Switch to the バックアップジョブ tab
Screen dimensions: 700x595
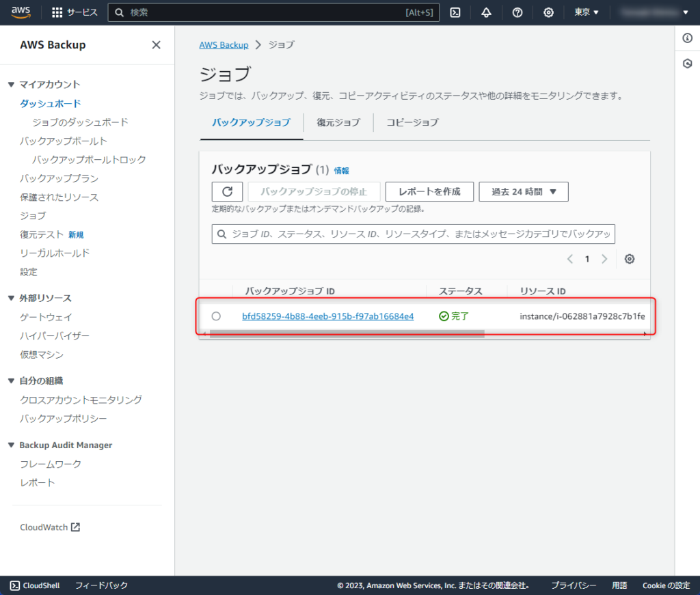(x=252, y=122)
